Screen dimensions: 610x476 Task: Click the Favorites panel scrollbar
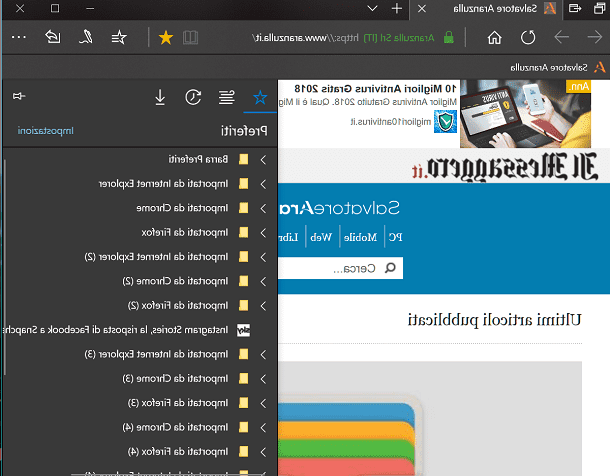(5, 268)
